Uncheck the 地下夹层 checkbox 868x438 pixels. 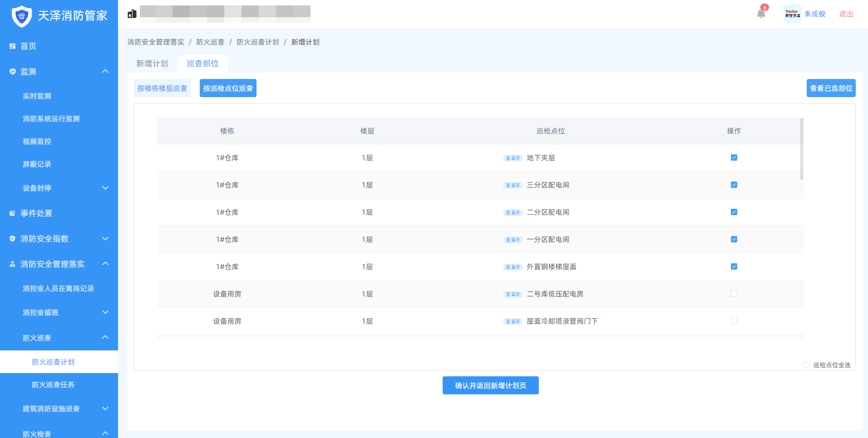734,157
